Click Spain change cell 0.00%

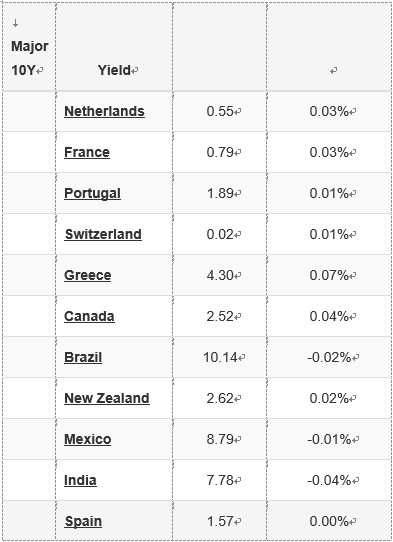point(329,521)
